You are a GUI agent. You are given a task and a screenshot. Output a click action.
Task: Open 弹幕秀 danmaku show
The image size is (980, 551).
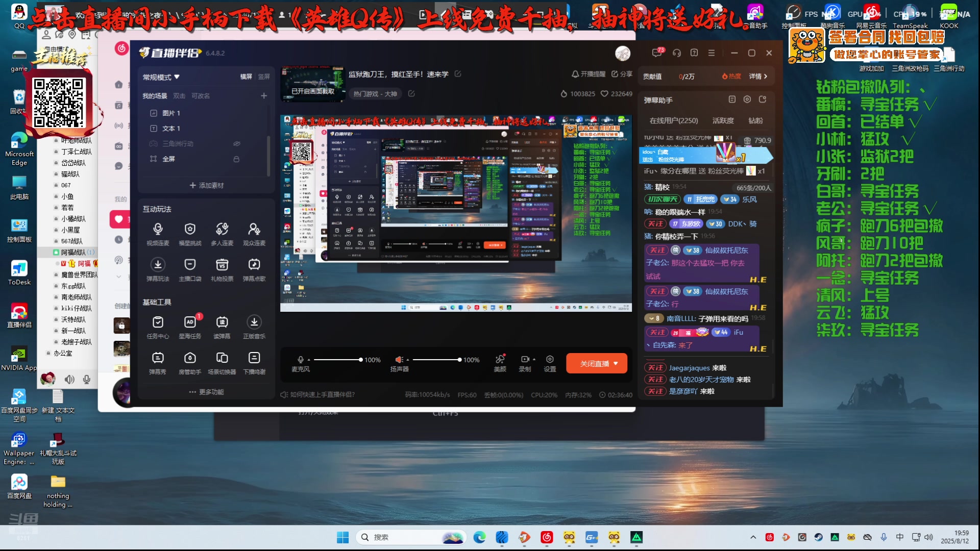158,363
